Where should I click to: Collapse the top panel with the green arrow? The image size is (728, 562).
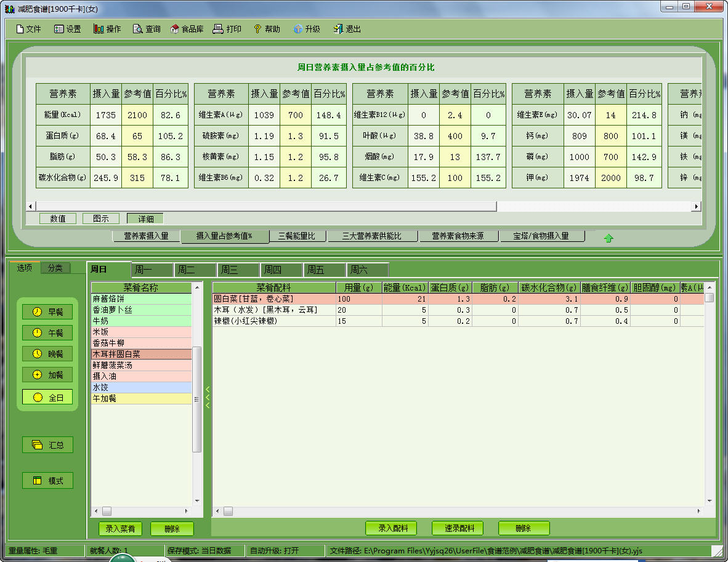[609, 238]
